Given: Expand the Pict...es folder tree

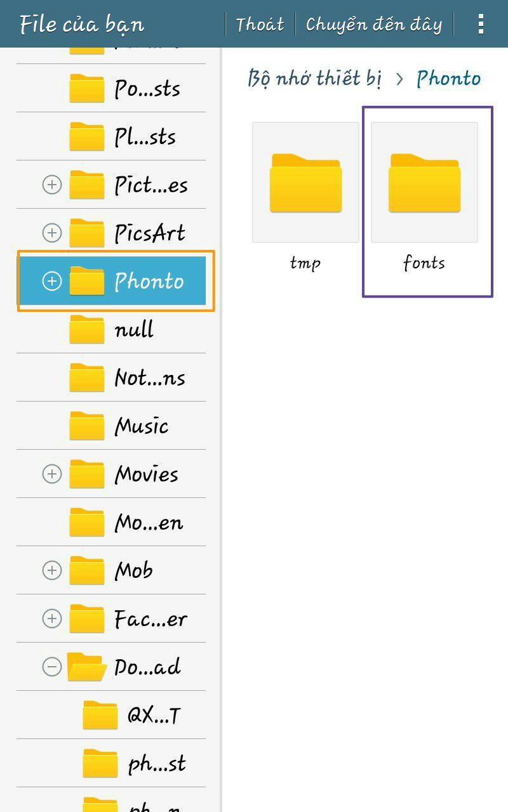Looking at the screenshot, I should point(51,185).
